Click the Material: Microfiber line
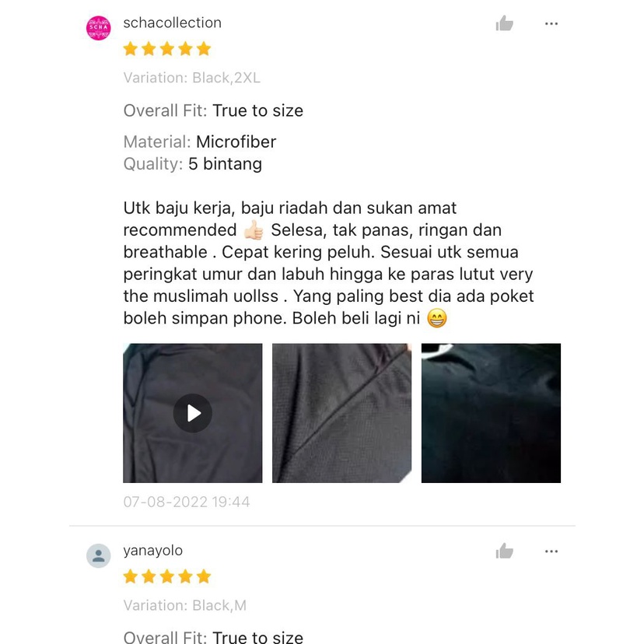 click(x=200, y=142)
